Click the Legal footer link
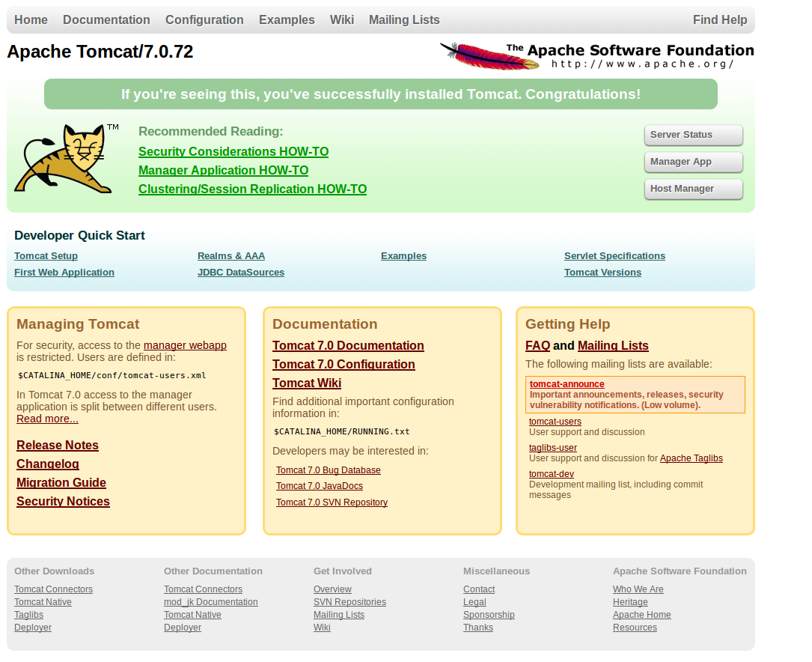Image resolution: width=812 pixels, height=662 pixels. (475, 602)
